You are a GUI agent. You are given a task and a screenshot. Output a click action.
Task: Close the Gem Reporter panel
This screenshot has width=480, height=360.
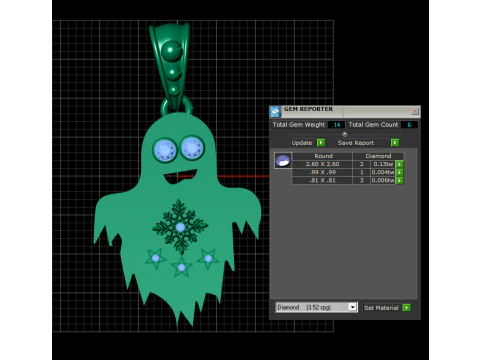[x=415, y=111]
